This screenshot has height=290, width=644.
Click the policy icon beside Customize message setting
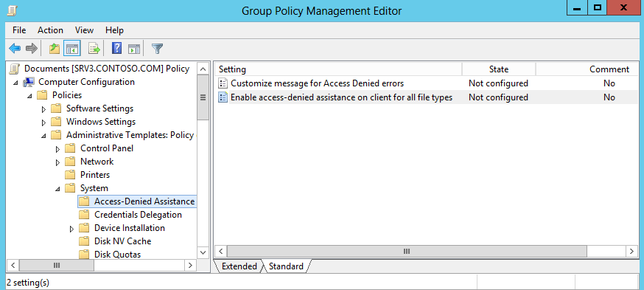pos(223,83)
